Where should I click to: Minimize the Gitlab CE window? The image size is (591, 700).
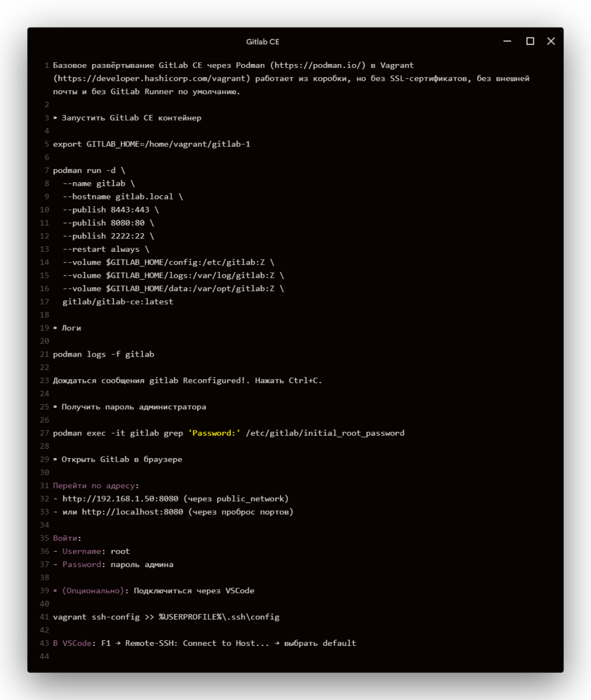[507, 41]
